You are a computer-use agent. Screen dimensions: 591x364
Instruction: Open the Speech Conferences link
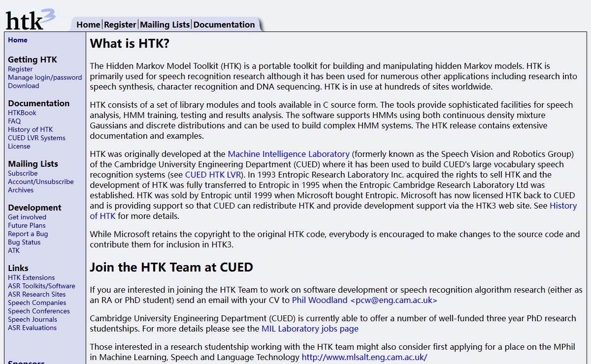point(39,311)
